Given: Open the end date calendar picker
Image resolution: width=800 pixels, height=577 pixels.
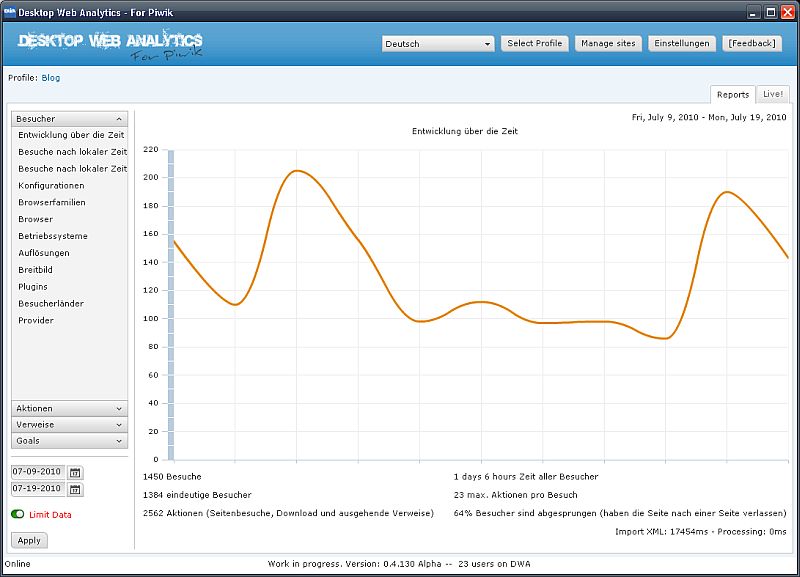Looking at the screenshot, I should [75, 490].
